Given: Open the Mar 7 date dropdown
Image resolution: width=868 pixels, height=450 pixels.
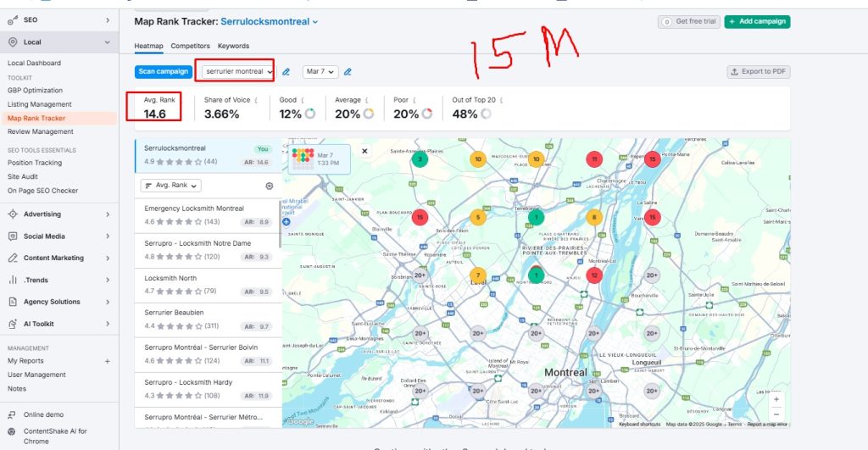Looking at the screenshot, I should click(x=320, y=71).
